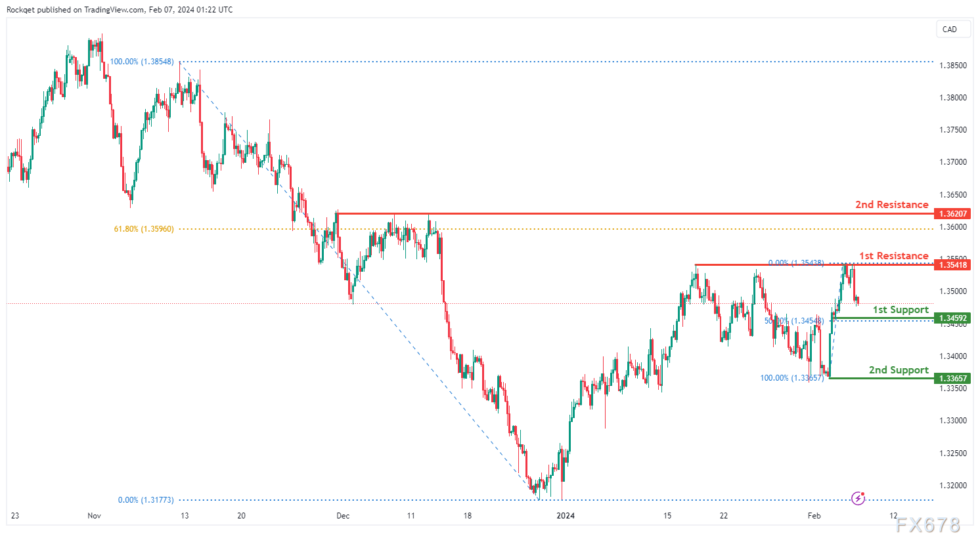Click the 1.36500 price axis tick

click(953, 195)
